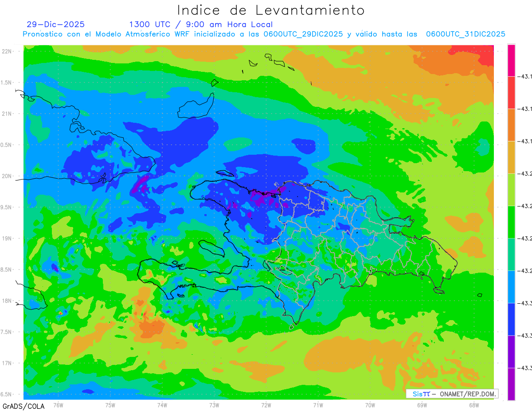The height and width of the screenshot is (411, 532).
Task: Click the royal blue segment of the color bar
Action: 511,319
